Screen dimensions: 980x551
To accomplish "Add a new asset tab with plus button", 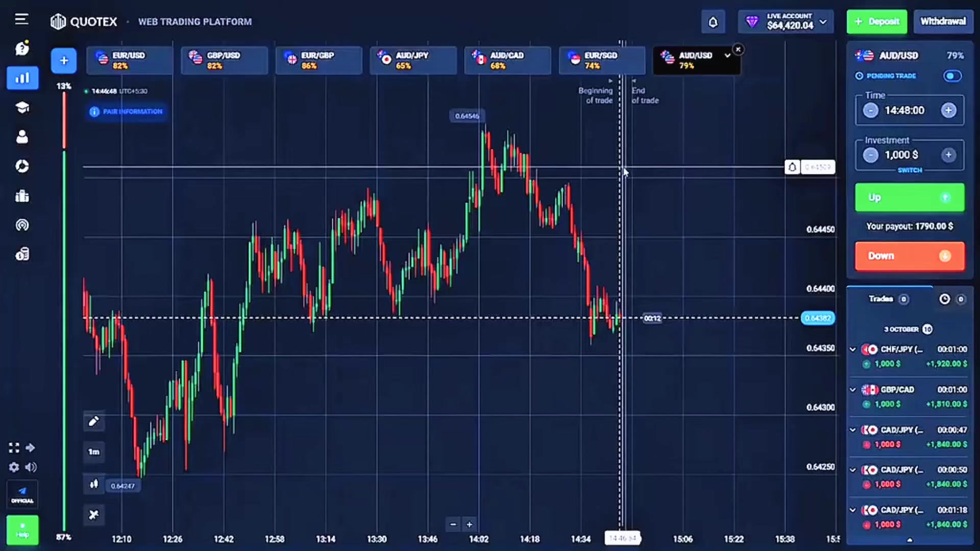I will pyautogui.click(x=64, y=61).
